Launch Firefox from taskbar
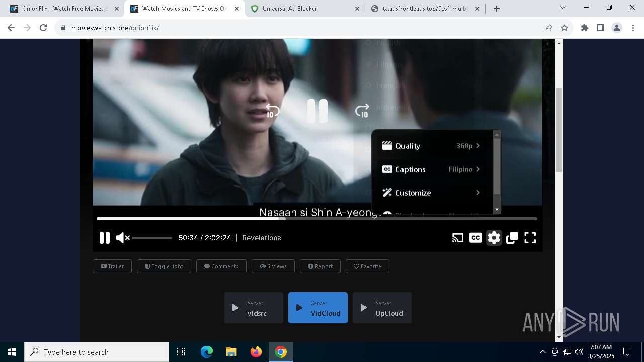 coord(256,352)
